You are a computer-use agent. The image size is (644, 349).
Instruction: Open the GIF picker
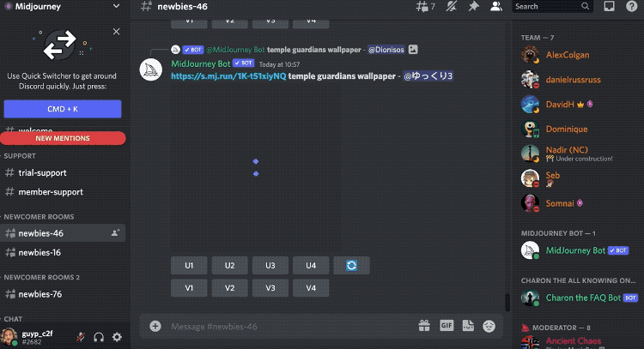447,326
